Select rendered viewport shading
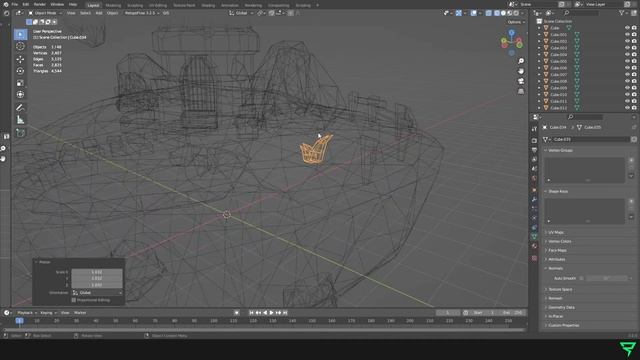Viewport: 640px width, 360px height. (x=516, y=13)
